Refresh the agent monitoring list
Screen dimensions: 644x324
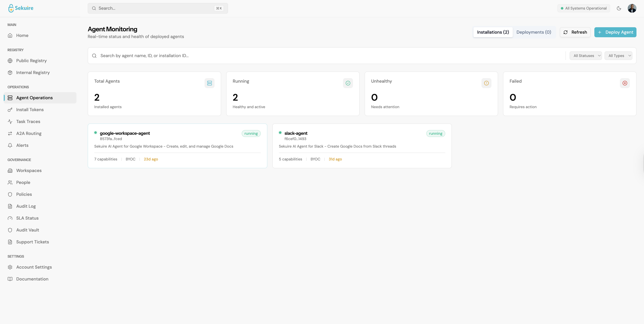pos(575,32)
